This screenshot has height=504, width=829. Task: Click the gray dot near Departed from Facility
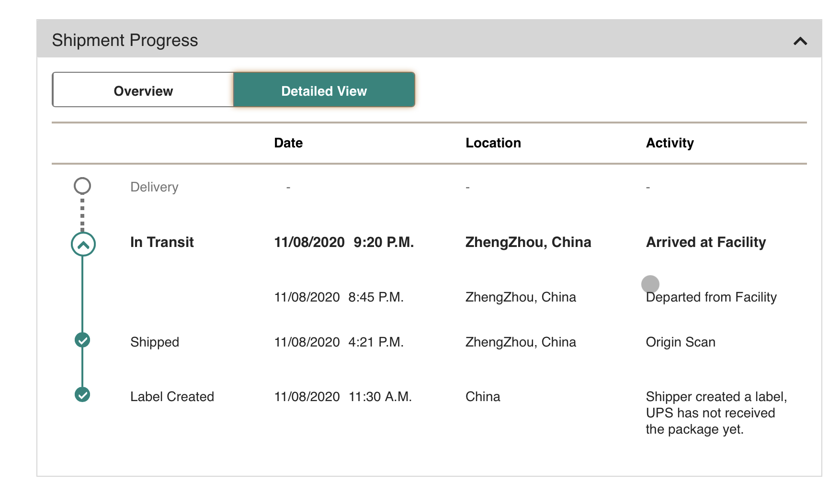[x=650, y=284]
